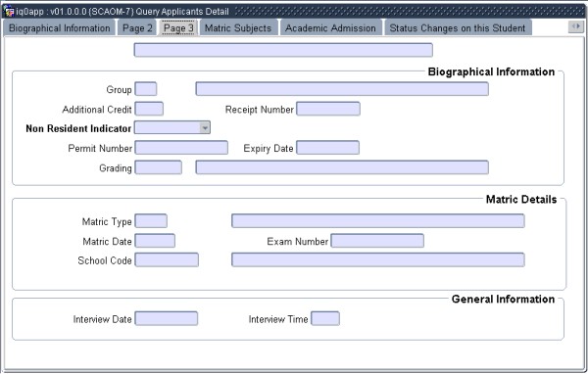The width and height of the screenshot is (588, 374).
Task: Click the Non Resident Indicator label
Action: click(78, 128)
